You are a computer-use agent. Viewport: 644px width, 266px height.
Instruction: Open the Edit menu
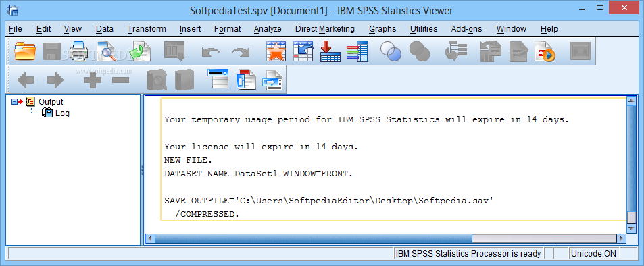pyautogui.click(x=43, y=29)
